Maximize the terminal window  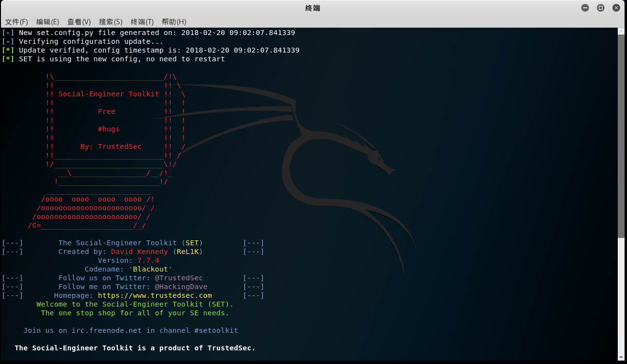coord(601,8)
